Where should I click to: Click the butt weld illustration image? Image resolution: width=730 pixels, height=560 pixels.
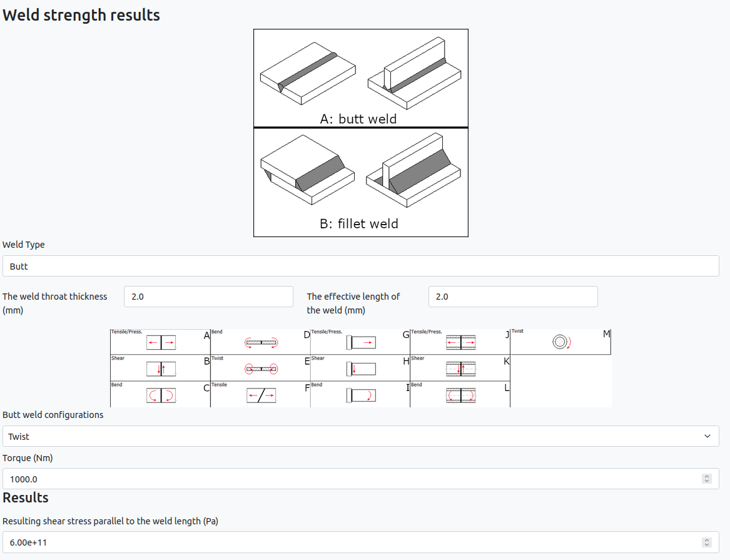pyautogui.click(x=361, y=78)
